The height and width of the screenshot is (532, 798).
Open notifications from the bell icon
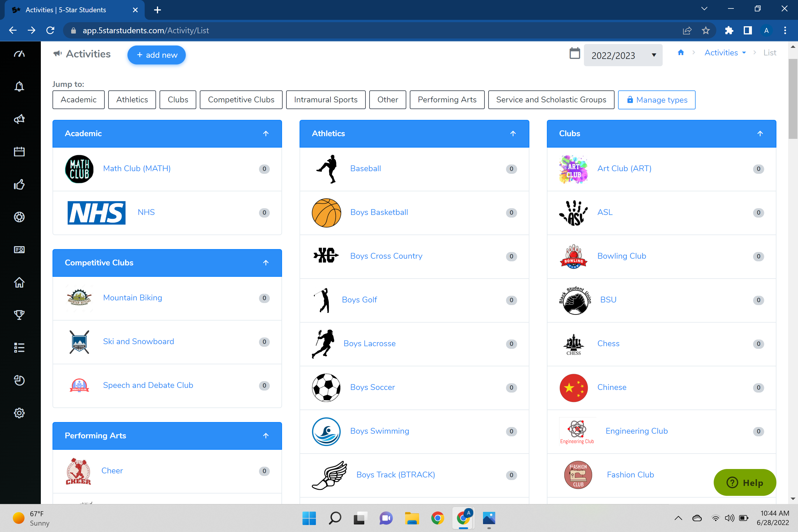coord(19,87)
